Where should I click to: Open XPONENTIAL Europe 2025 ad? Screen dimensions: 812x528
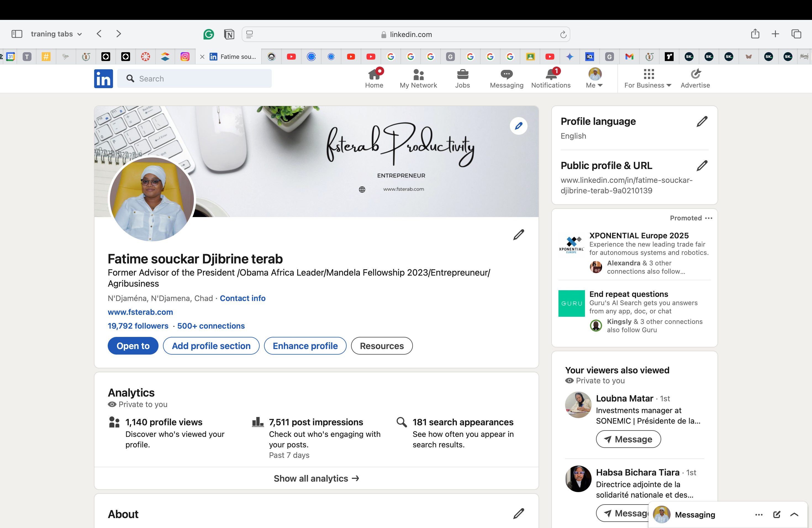click(639, 235)
